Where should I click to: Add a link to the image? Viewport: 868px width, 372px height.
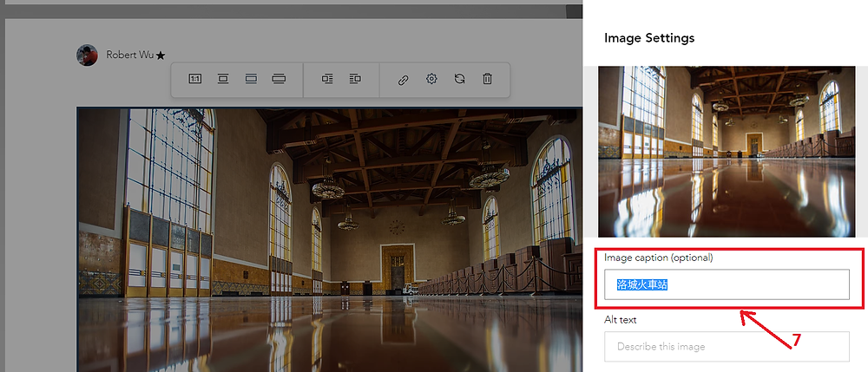click(x=404, y=79)
